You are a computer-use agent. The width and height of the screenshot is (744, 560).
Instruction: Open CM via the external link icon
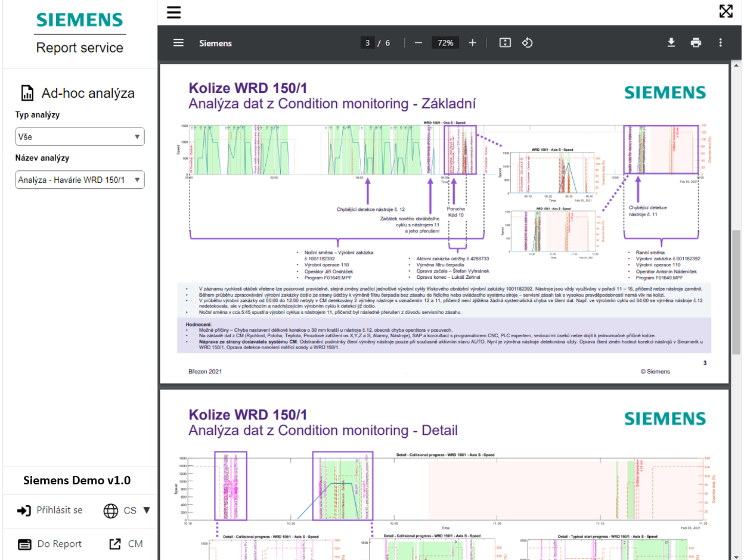(x=116, y=543)
